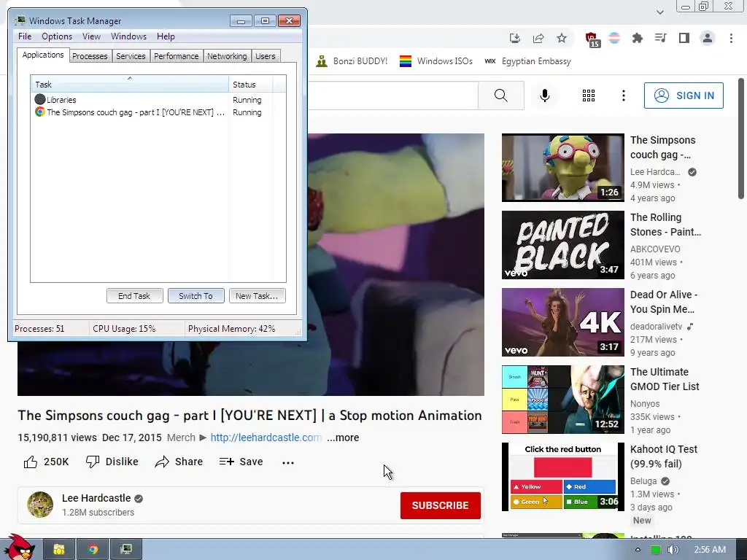This screenshot has width=747, height=560.
Task: Open the YouTube apps grid icon
Action: point(589,96)
